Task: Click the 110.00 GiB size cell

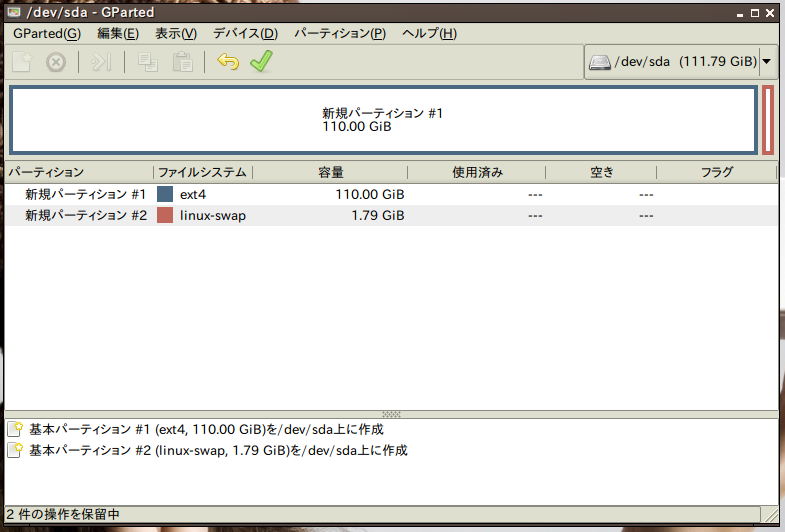Action: point(369,194)
